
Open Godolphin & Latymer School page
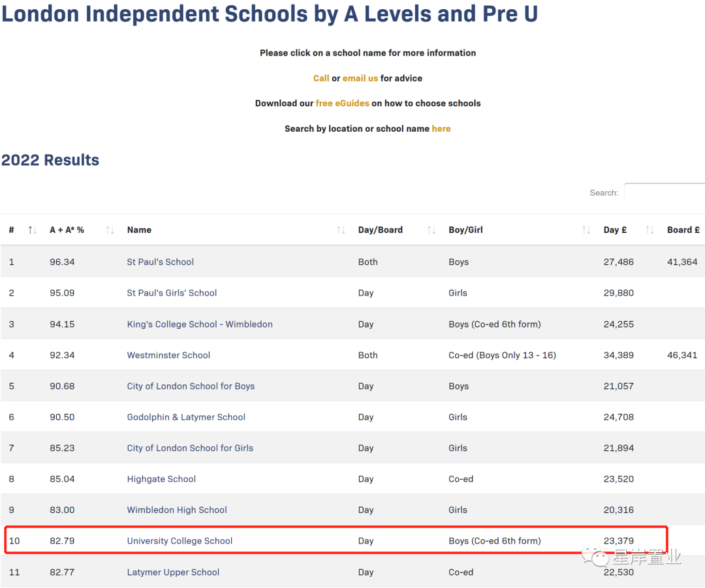[x=186, y=417]
